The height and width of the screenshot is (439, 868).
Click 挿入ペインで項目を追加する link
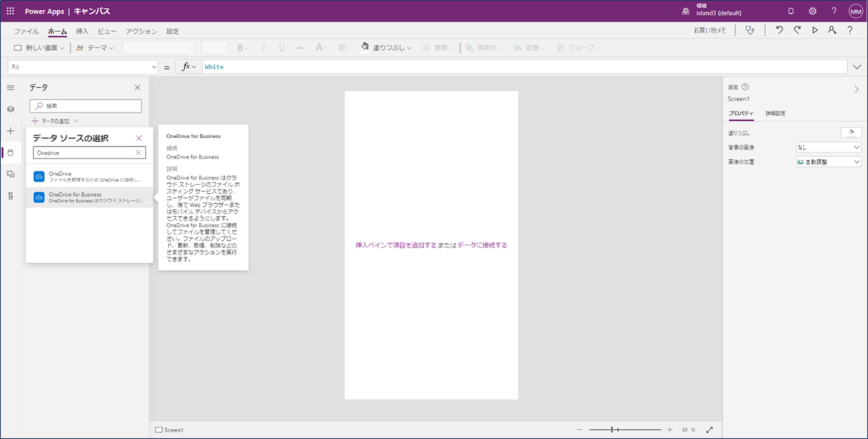tap(396, 245)
